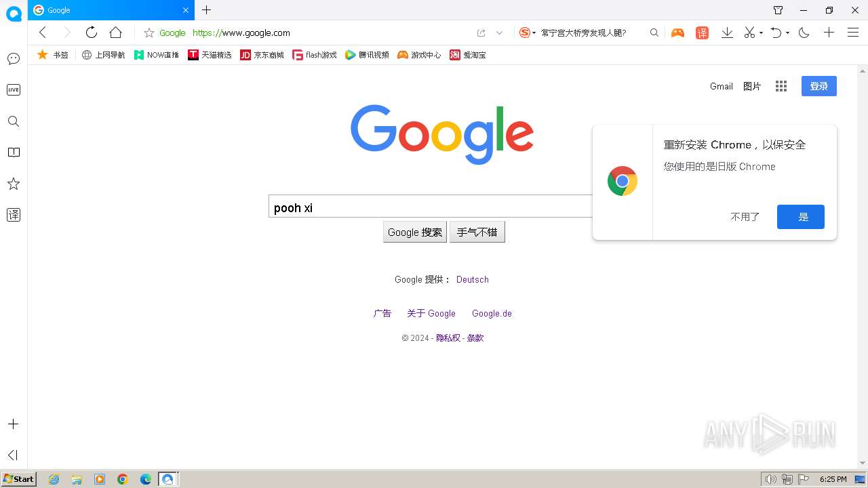This screenshot has height=488, width=868.
Task: Open the hamburger main menu
Action: 853,33
